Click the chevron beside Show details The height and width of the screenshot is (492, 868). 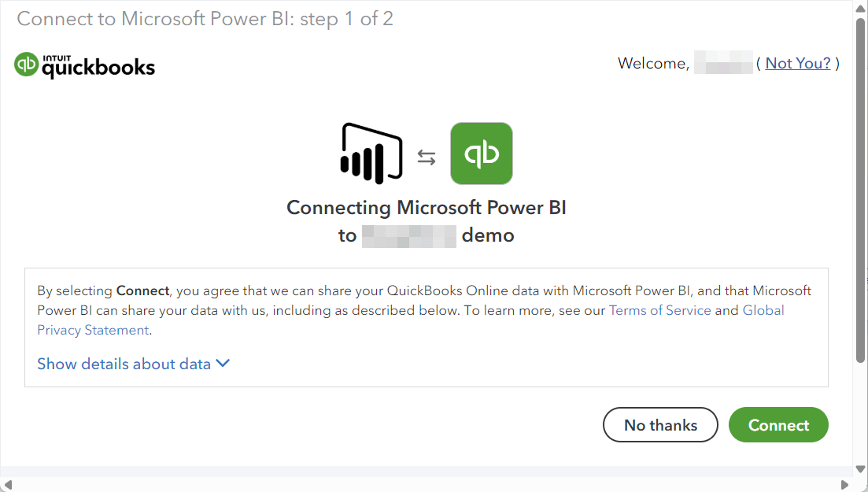pyautogui.click(x=223, y=364)
